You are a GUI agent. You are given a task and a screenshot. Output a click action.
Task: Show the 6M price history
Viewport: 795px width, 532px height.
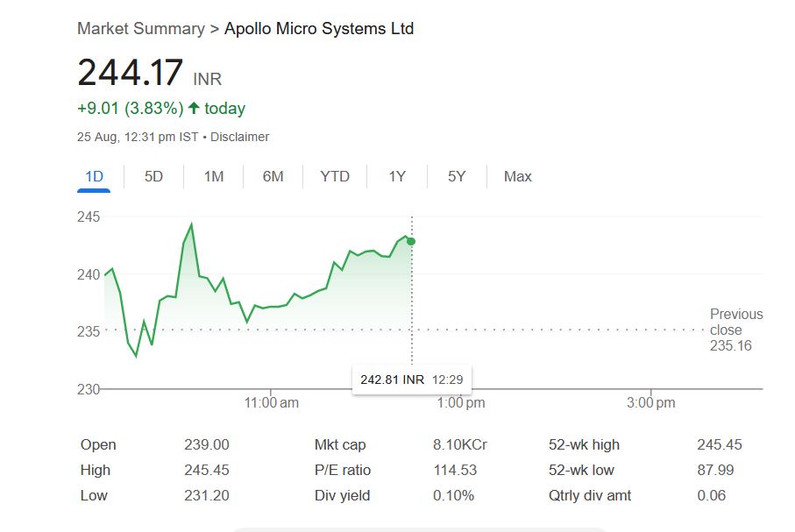(x=273, y=176)
